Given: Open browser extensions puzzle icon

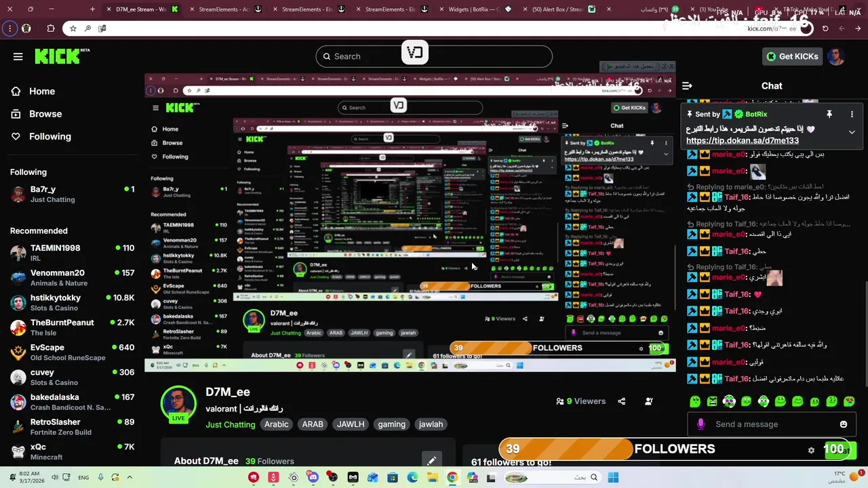Looking at the screenshot, I should pos(51,28).
